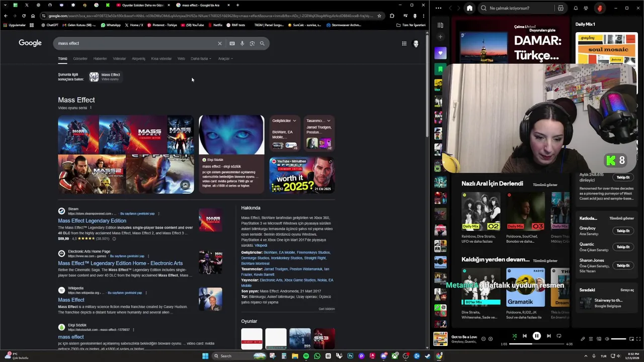Click the magnifier search button in Google
This screenshot has width=644, height=362.
click(x=262, y=43)
